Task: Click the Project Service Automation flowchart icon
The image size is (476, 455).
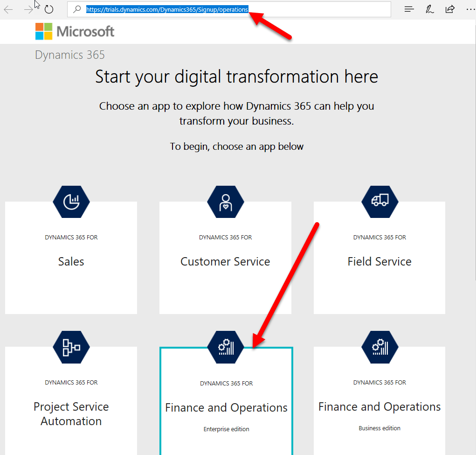Action: [71, 347]
